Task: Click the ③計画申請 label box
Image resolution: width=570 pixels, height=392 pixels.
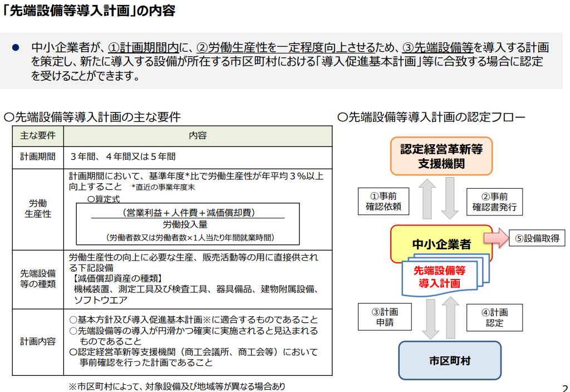Action: (385, 318)
